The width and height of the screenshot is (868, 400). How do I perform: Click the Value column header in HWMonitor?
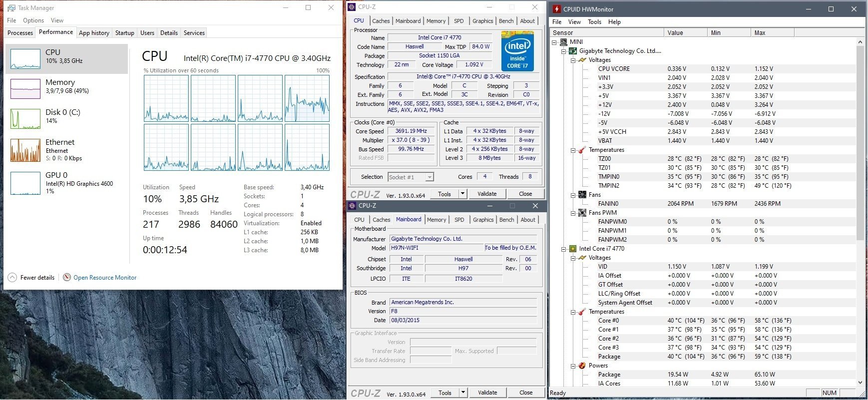tap(686, 33)
